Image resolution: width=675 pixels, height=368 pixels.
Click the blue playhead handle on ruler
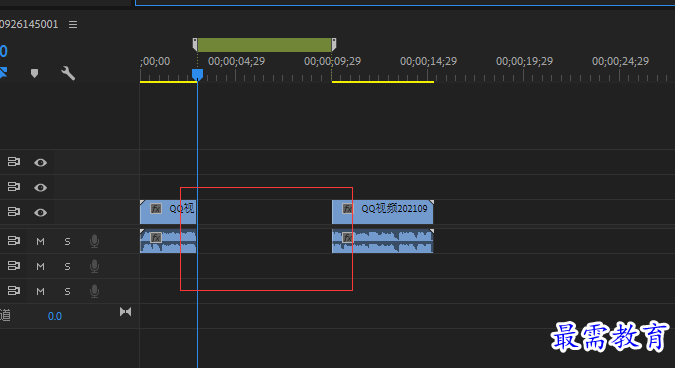pos(197,74)
